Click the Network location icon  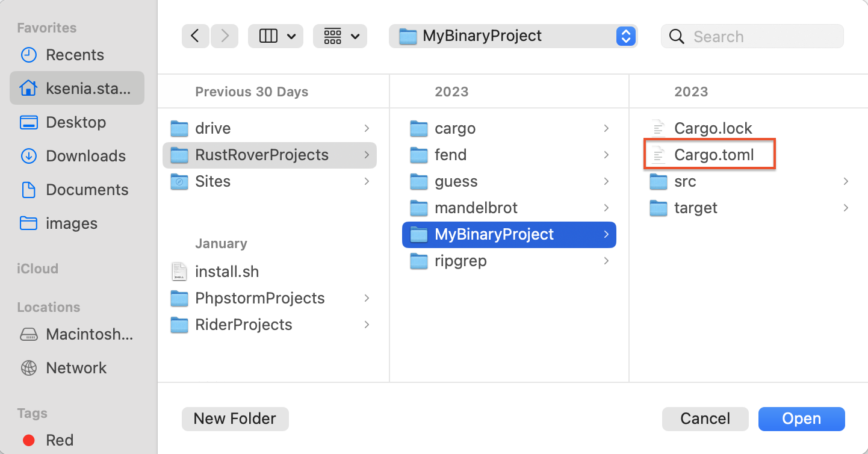[28, 367]
